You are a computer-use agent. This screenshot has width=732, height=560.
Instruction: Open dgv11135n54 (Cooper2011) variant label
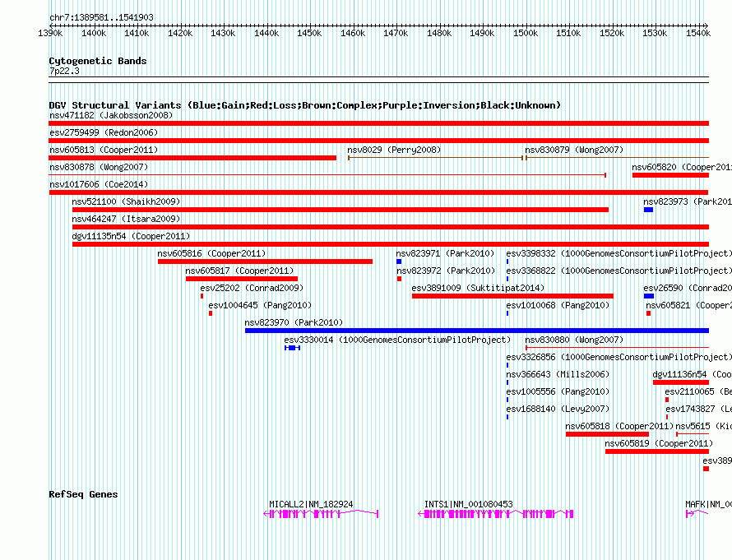coord(131,236)
